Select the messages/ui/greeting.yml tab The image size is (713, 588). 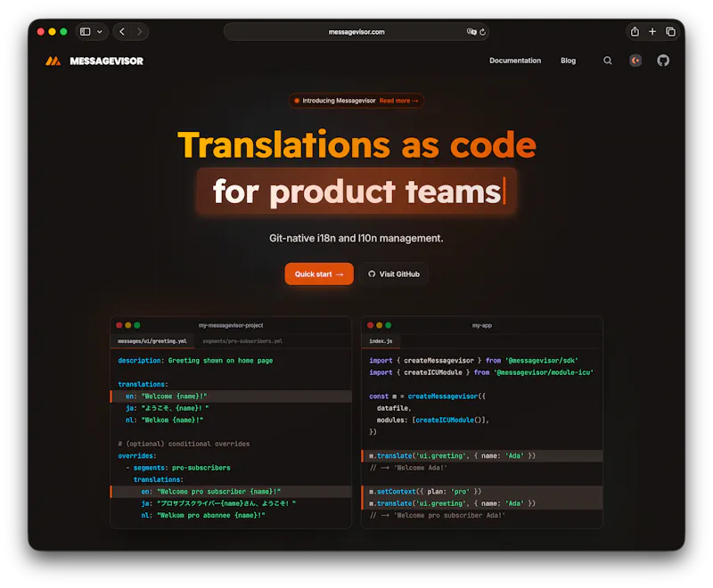(x=152, y=341)
